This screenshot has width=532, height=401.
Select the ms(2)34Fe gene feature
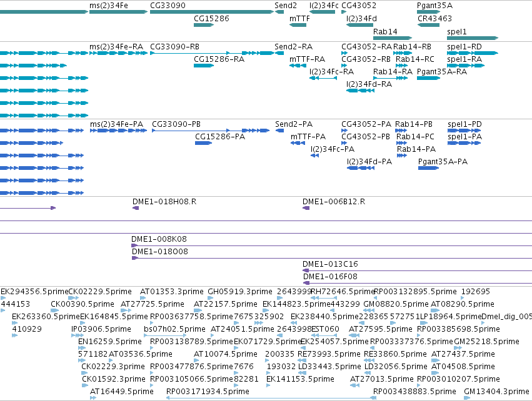tap(118, 12)
